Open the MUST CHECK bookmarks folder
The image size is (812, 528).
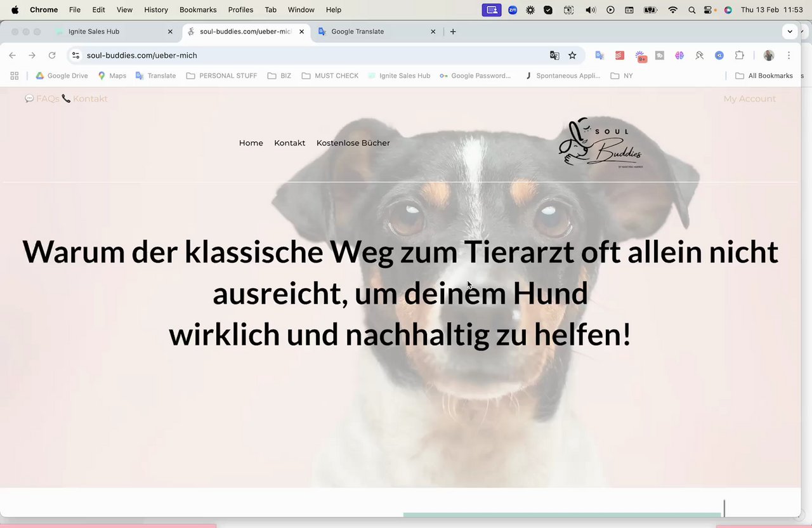tap(330, 76)
